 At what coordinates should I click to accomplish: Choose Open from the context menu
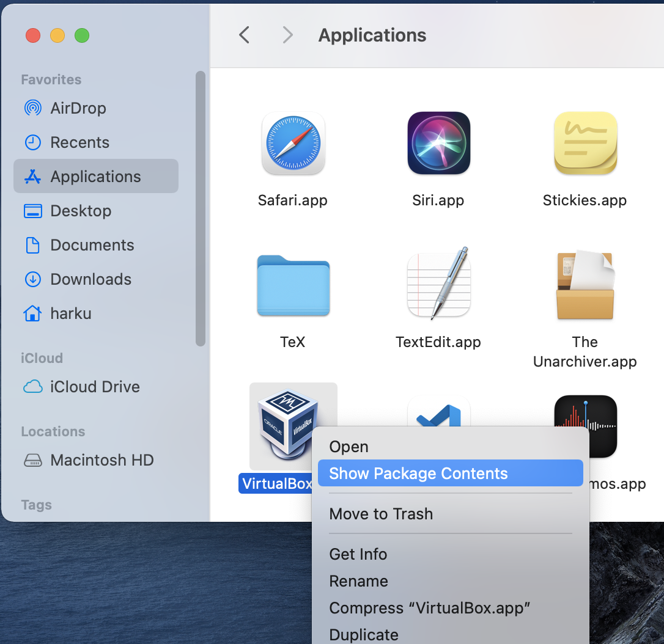click(x=450, y=447)
